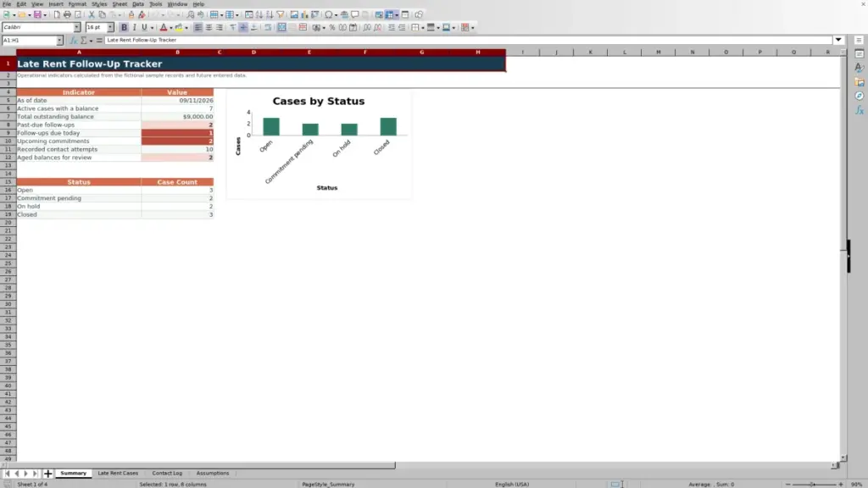Open the Font Name dropdown list
The height and width of the screenshot is (488, 868).
click(77, 27)
